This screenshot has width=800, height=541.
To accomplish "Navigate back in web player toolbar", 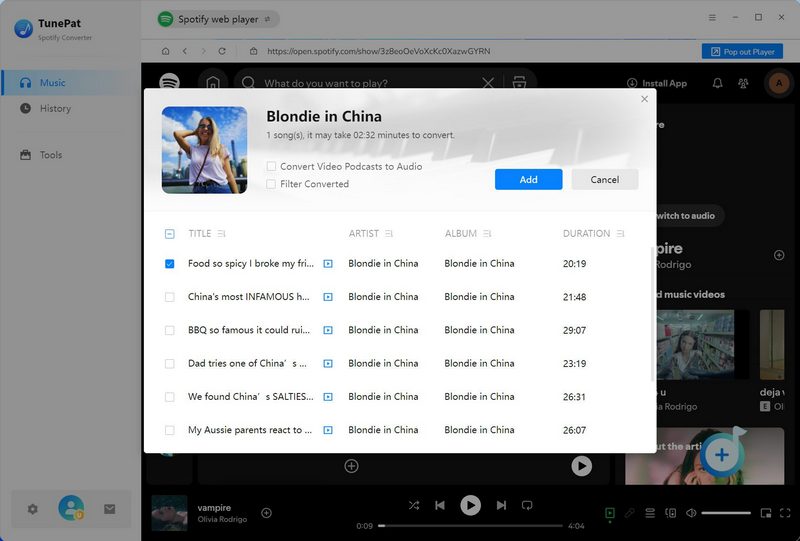I will 185,51.
